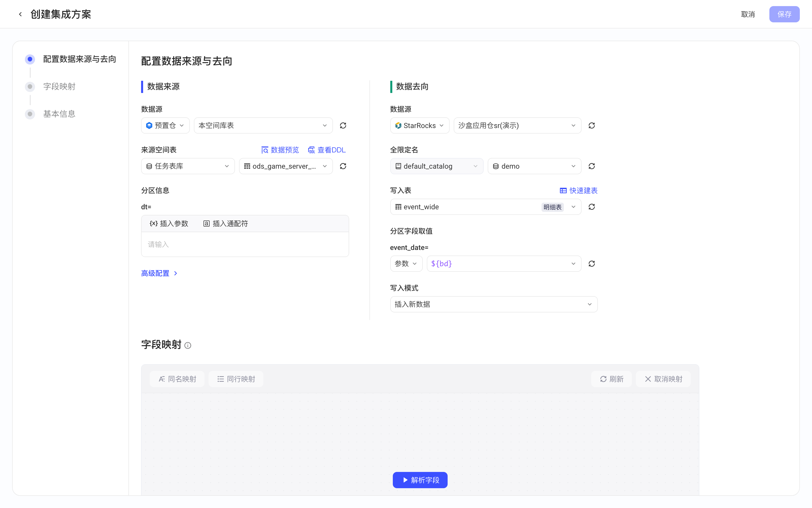Viewport: 812px width, 508px height.
Task: Click the 解析字段 parse fields button
Action: point(420,480)
